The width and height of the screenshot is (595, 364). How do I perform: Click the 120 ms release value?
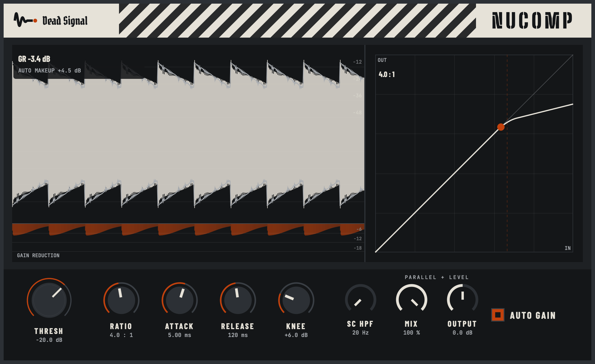point(238,335)
